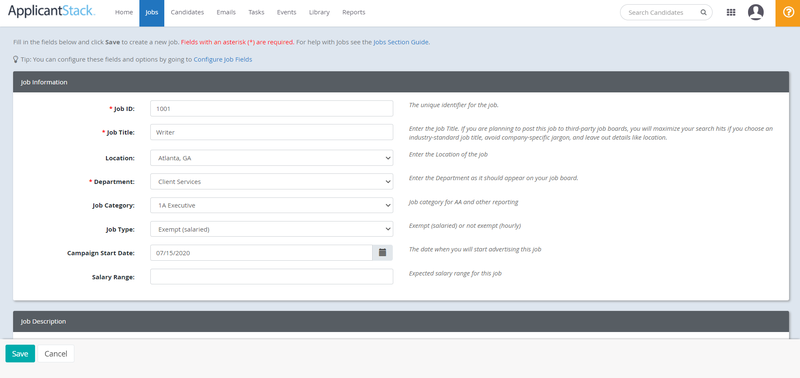Open the Configure Job Fields link
800x378 pixels.
tap(223, 60)
